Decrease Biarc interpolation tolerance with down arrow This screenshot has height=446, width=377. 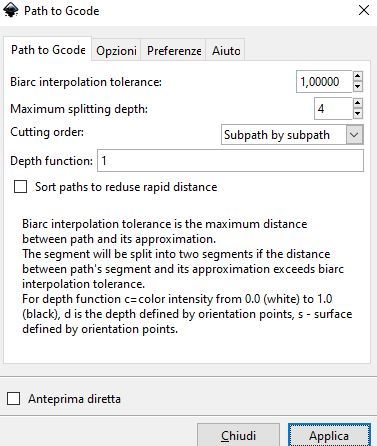click(x=358, y=87)
